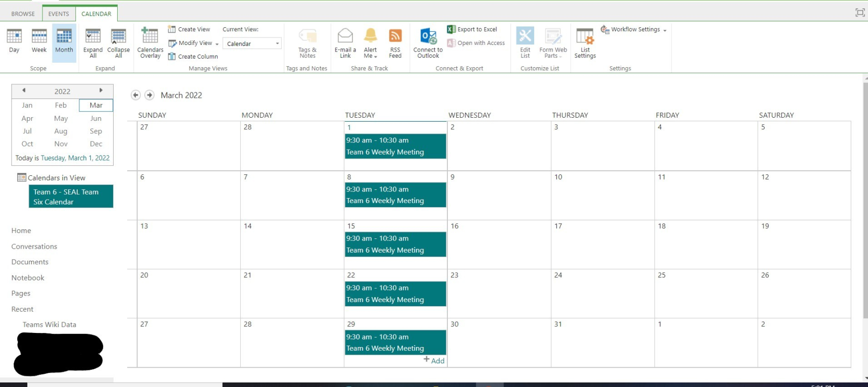Select date 31 in calendar
The width and height of the screenshot is (868, 387).
[x=558, y=324]
